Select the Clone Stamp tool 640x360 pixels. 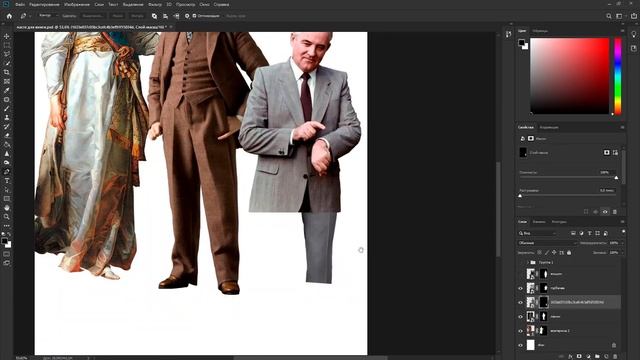[7, 118]
